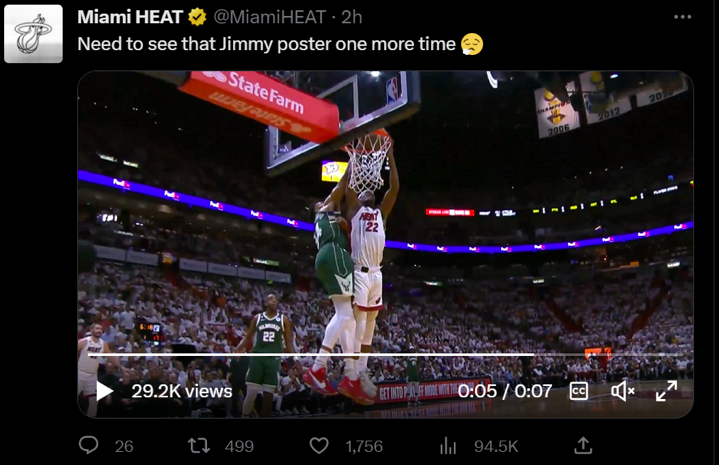Click the 94.5K views count

(x=496, y=446)
